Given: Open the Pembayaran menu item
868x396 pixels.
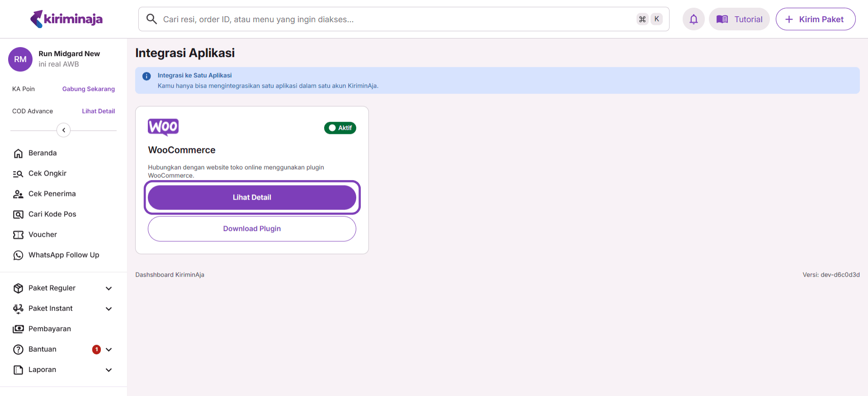Looking at the screenshot, I should (x=50, y=329).
